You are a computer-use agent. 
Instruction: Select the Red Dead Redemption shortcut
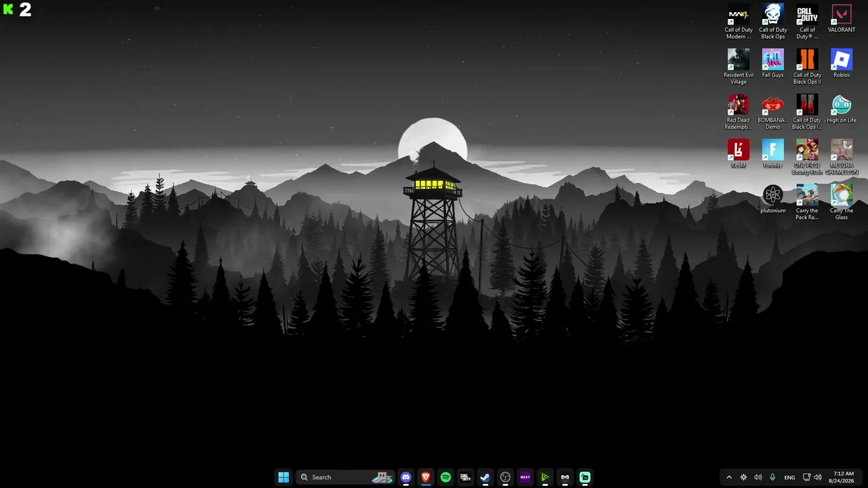point(738,113)
